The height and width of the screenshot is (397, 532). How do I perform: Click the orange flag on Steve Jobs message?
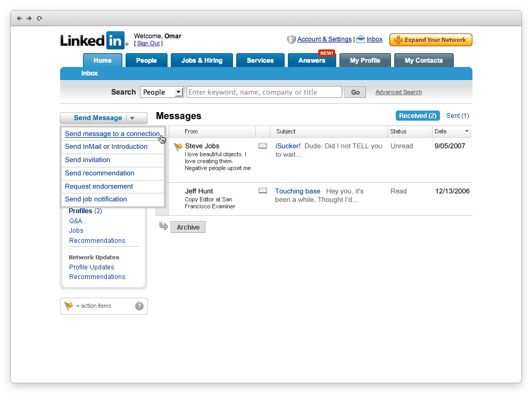pos(178,147)
